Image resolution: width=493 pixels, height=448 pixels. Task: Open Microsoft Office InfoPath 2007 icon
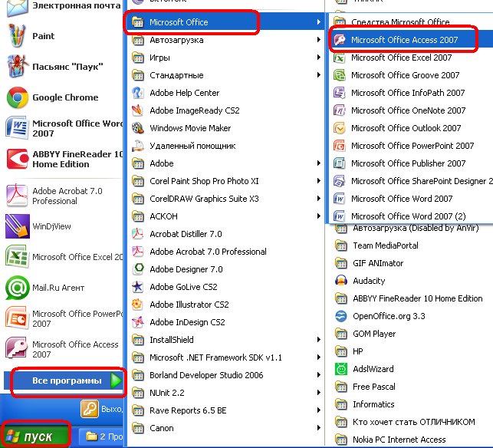point(340,93)
